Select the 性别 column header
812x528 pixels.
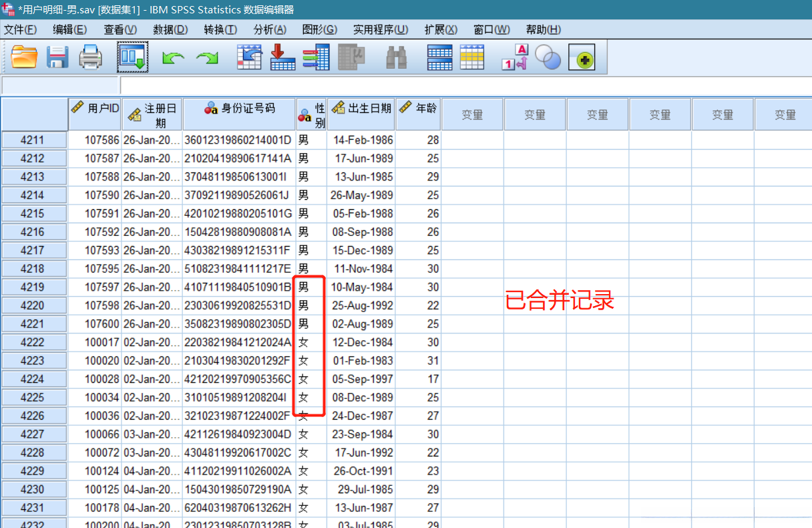pos(311,114)
